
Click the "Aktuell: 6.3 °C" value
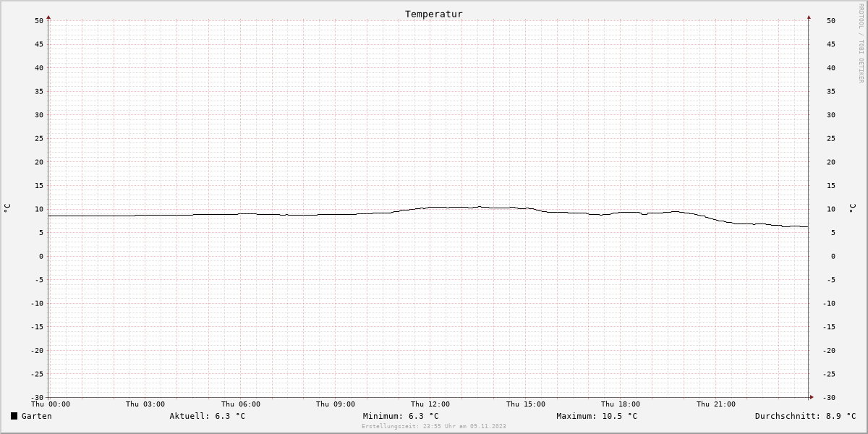pyautogui.click(x=208, y=416)
